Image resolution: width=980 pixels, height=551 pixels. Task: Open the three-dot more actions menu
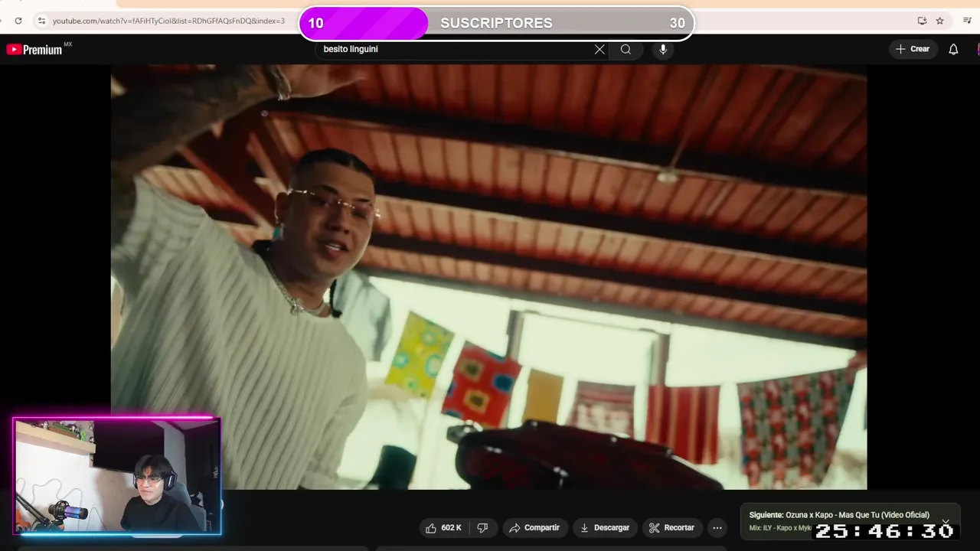pyautogui.click(x=717, y=527)
